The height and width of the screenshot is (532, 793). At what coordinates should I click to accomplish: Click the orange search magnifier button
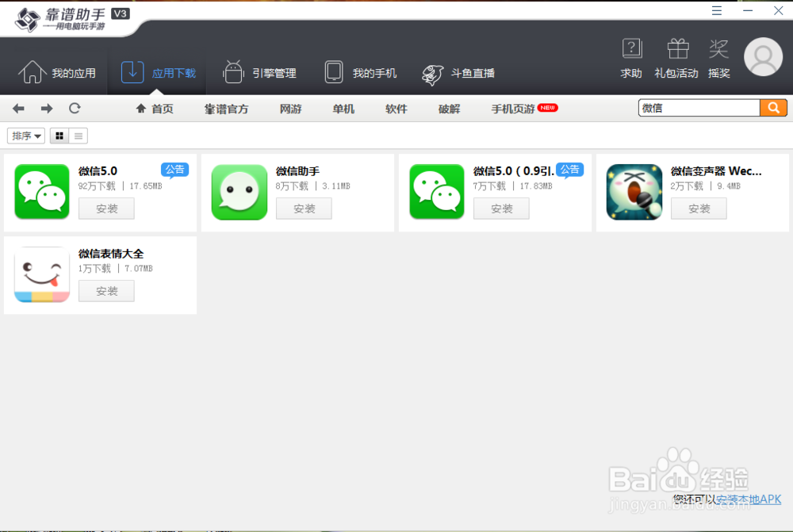click(x=773, y=108)
